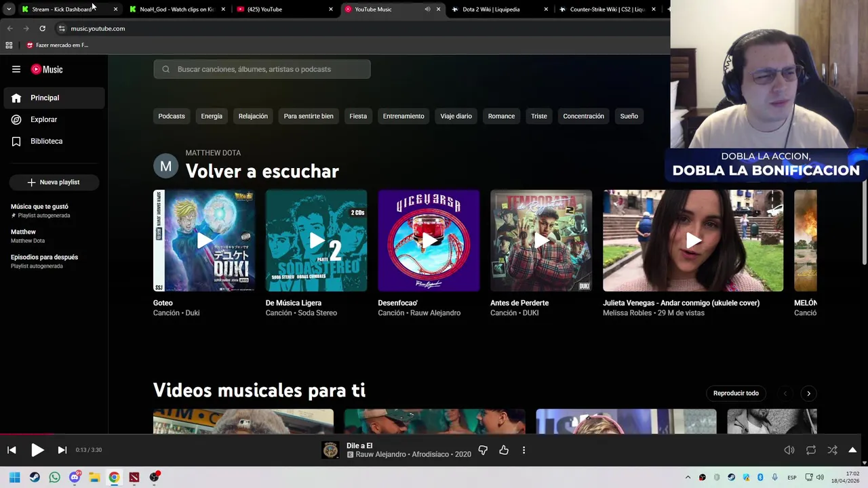Switch to NoaH_God Kick clips tab
Image resolution: width=868 pixels, height=488 pixels.
click(176, 9)
